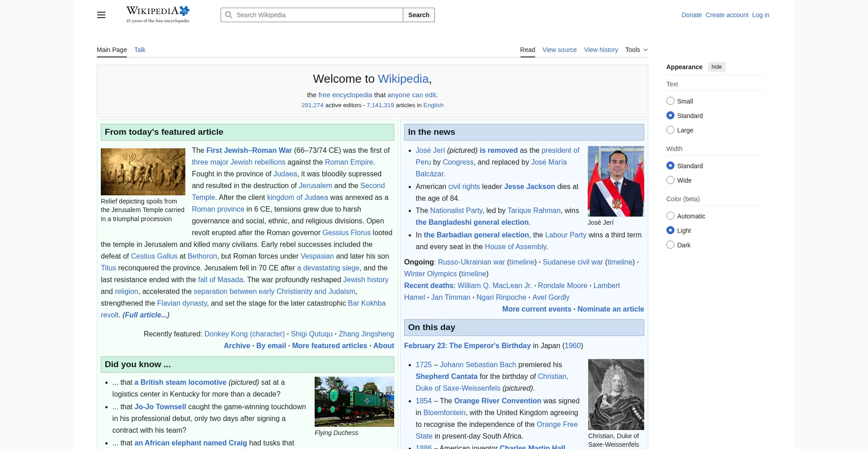Select Standard width option
The image size is (868, 449).
(670, 166)
